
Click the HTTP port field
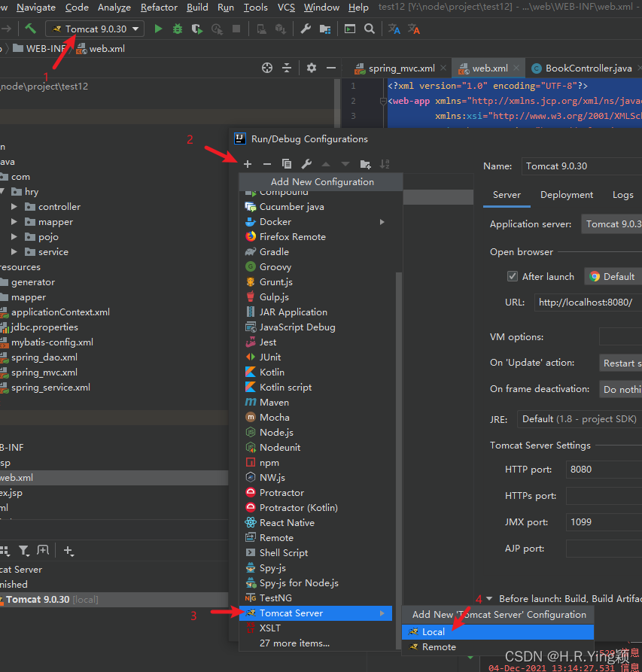[x=604, y=470]
